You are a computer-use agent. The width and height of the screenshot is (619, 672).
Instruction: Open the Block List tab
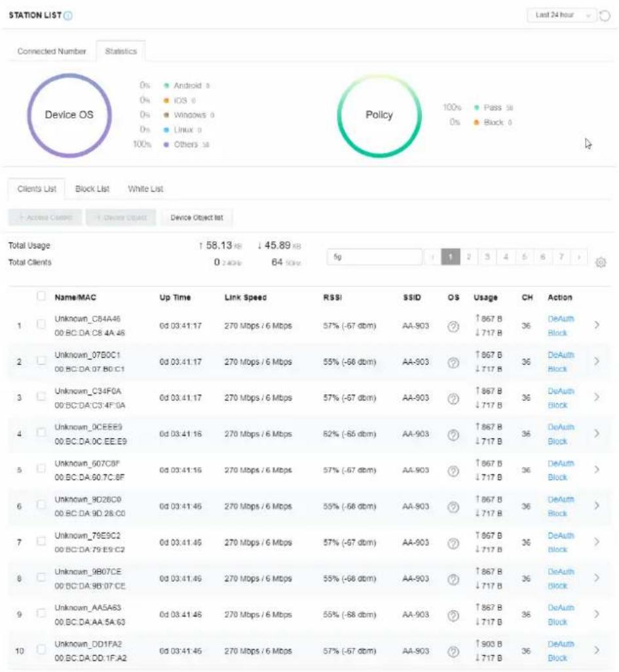[x=92, y=189]
